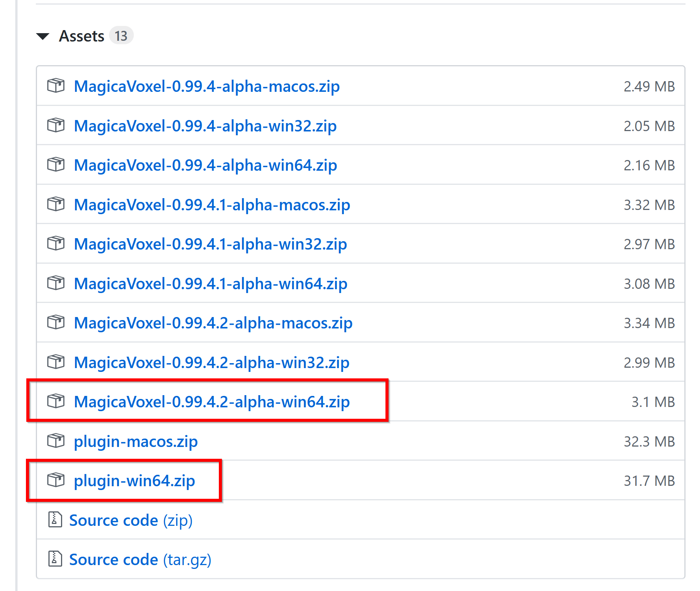The image size is (700, 591).
Task: Click package icon beside 0.99.4-alpha-win64.zip
Action: point(56,164)
